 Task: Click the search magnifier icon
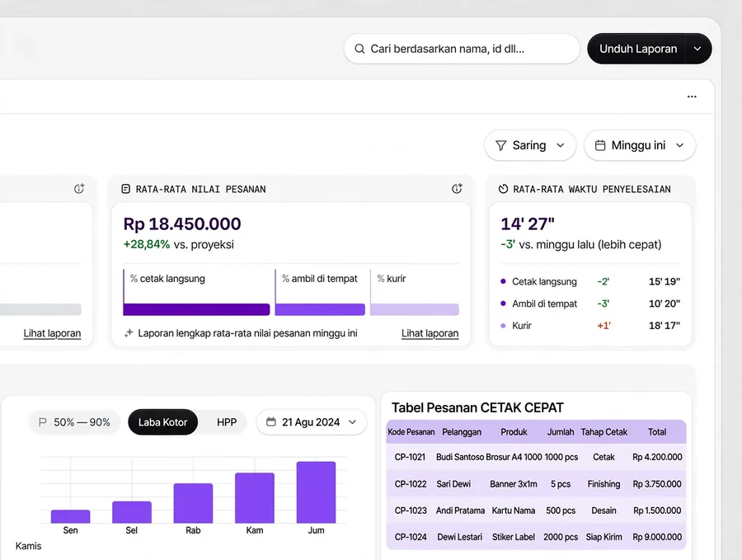[359, 49]
